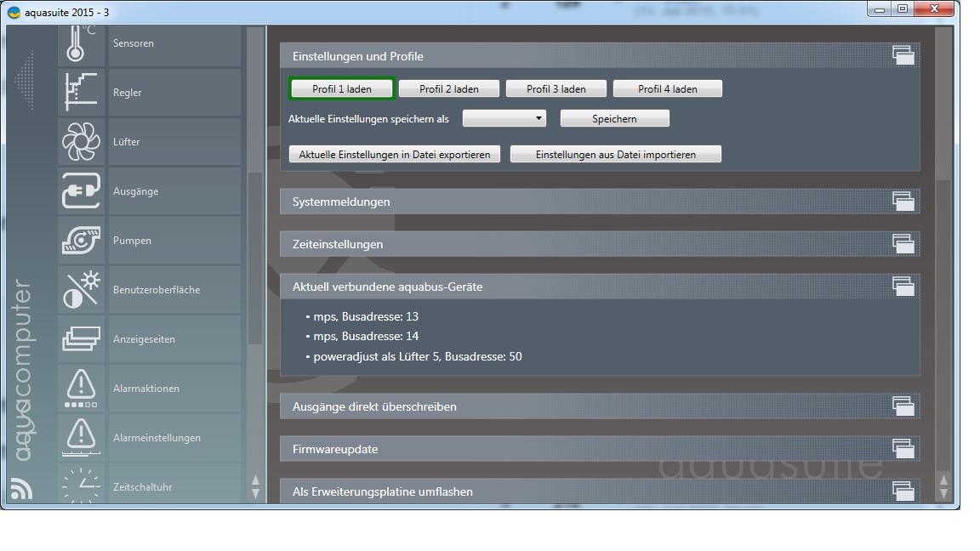Viewport: 980px width, 551px height.
Task: Click Profil 3 laden button
Action: click(556, 88)
